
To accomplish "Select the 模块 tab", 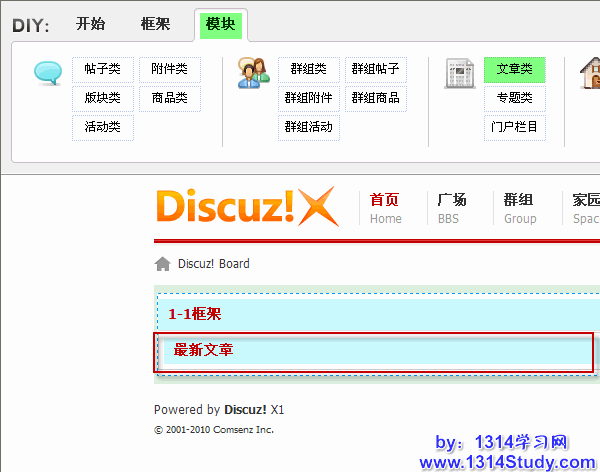I will coord(220,24).
